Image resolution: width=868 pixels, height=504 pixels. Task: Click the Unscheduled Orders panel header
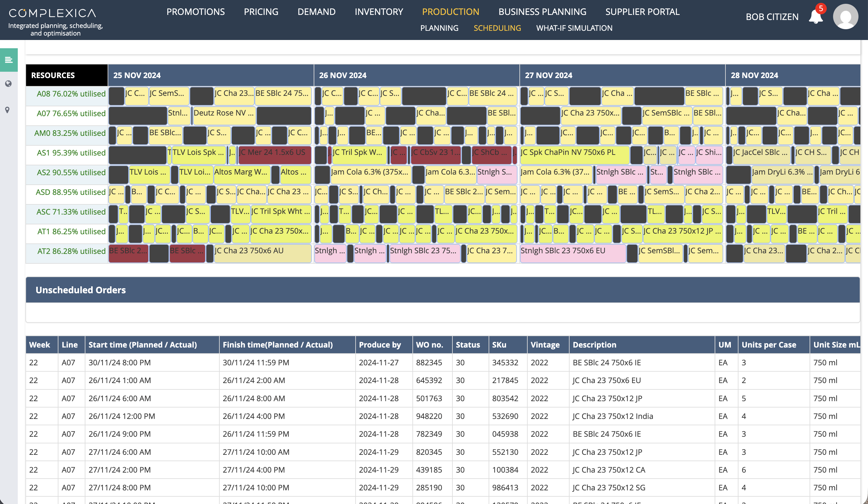click(443, 290)
